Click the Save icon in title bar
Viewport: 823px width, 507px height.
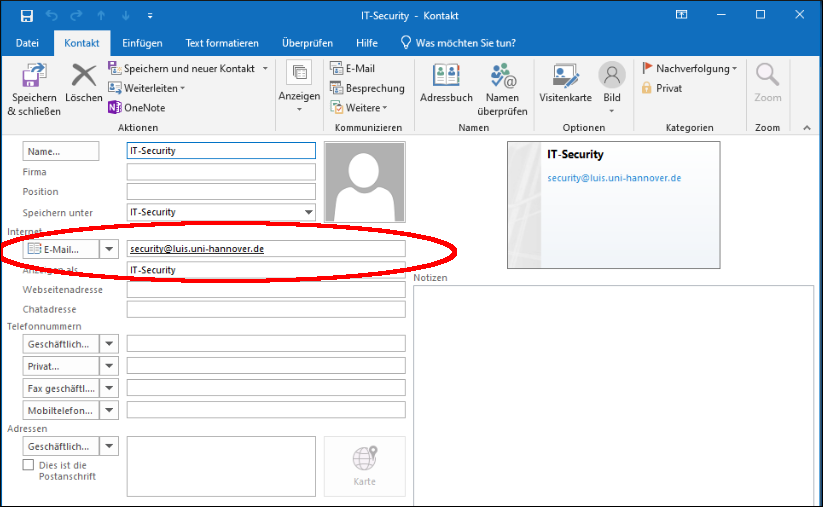coord(26,16)
